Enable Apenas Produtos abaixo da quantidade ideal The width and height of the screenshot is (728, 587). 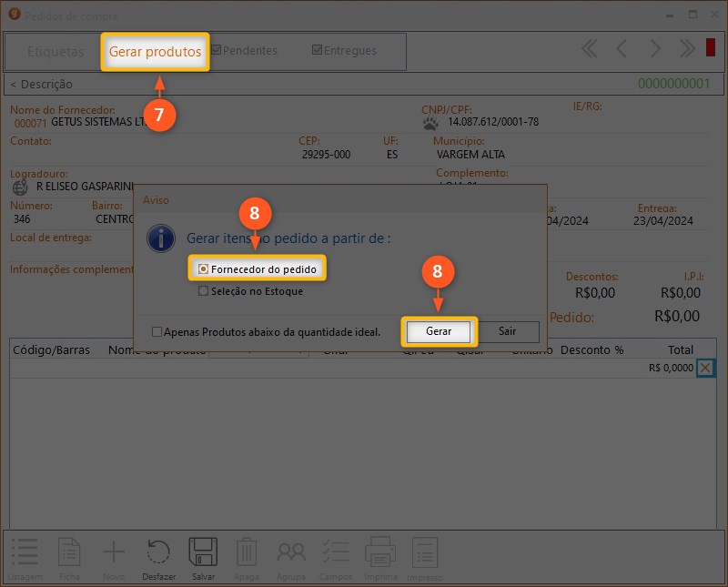157,332
